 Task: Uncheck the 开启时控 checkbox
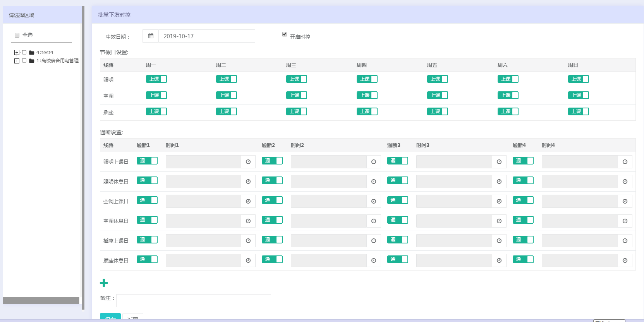[285, 34]
